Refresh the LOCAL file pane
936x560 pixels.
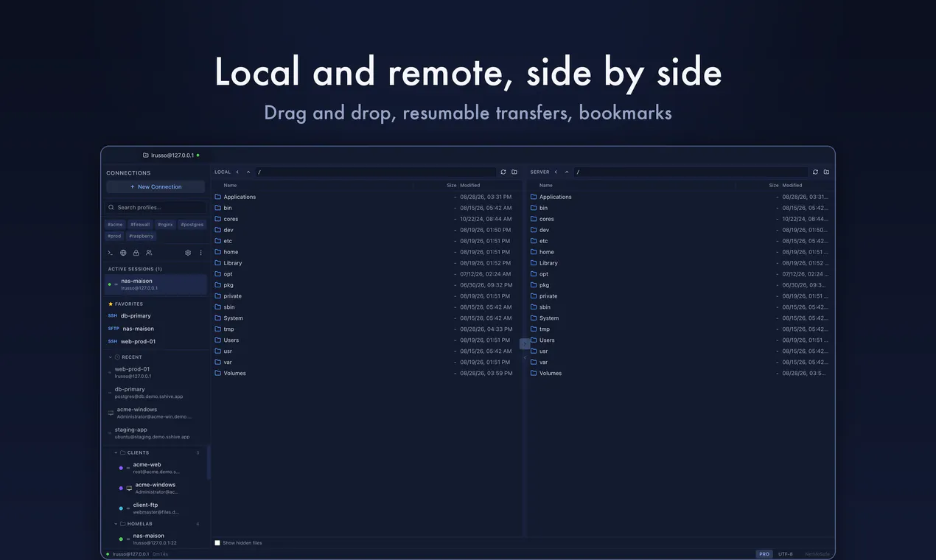503,172
